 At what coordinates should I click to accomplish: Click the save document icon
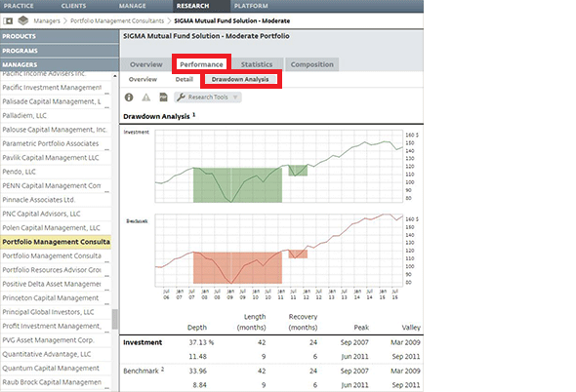pyautogui.click(x=163, y=98)
